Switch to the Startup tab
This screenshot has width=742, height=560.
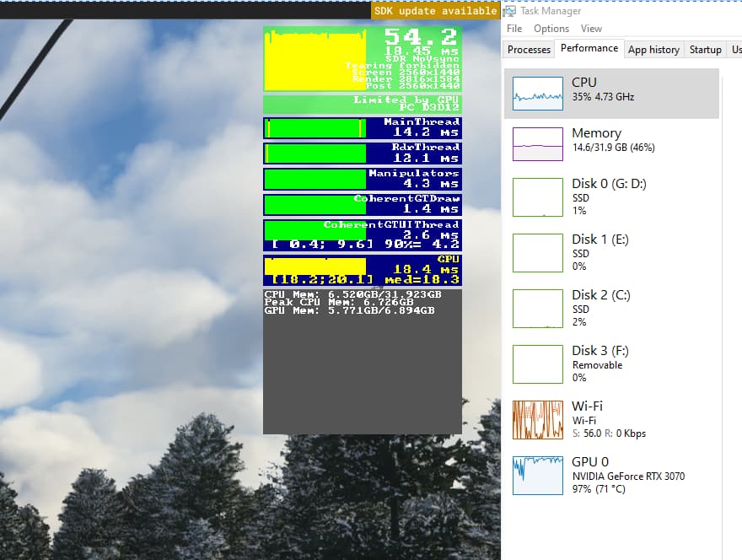coord(706,49)
